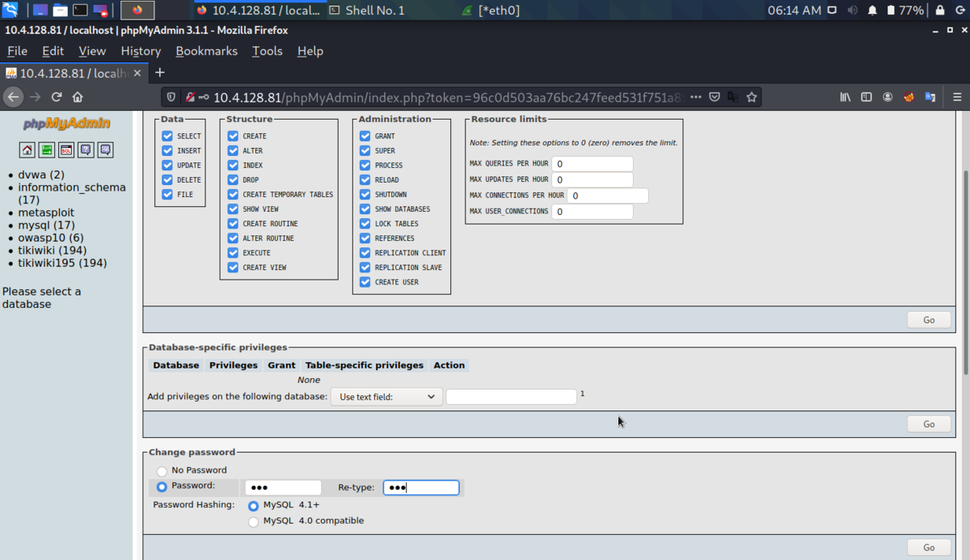Toggle the EXECUTE privilege checkbox
The image size is (970, 560).
pyautogui.click(x=233, y=252)
